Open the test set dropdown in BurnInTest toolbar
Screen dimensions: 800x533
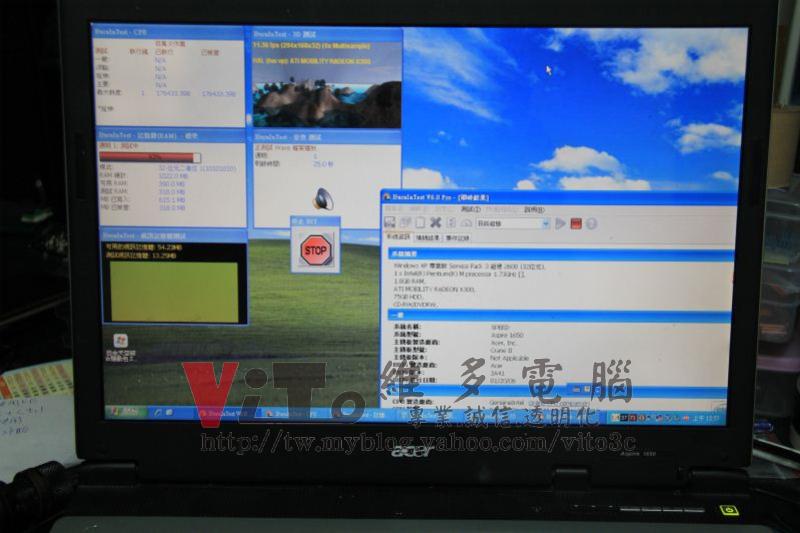[x=545, y=223]
